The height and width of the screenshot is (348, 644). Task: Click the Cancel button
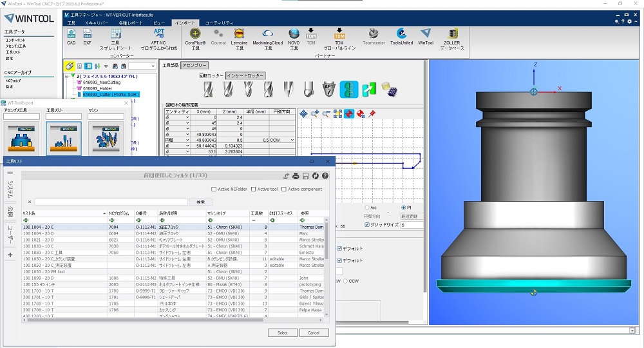[314, 333]
